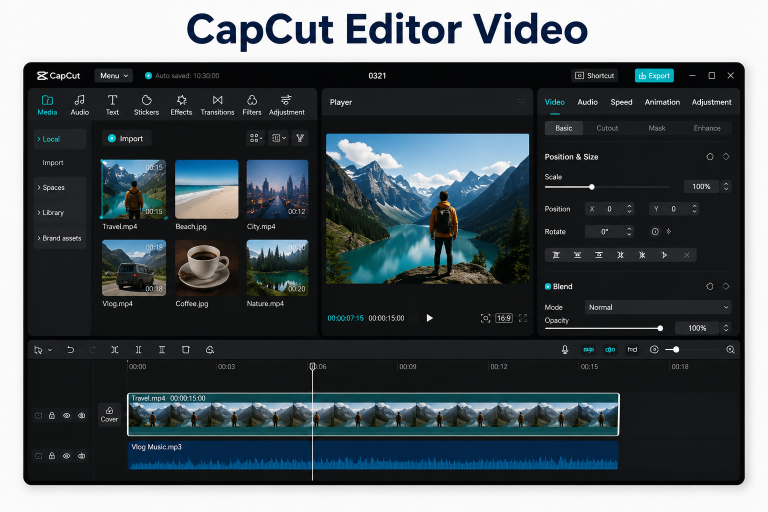Switch to the Speed tab
768x512 pixels.
pos(621,102)
